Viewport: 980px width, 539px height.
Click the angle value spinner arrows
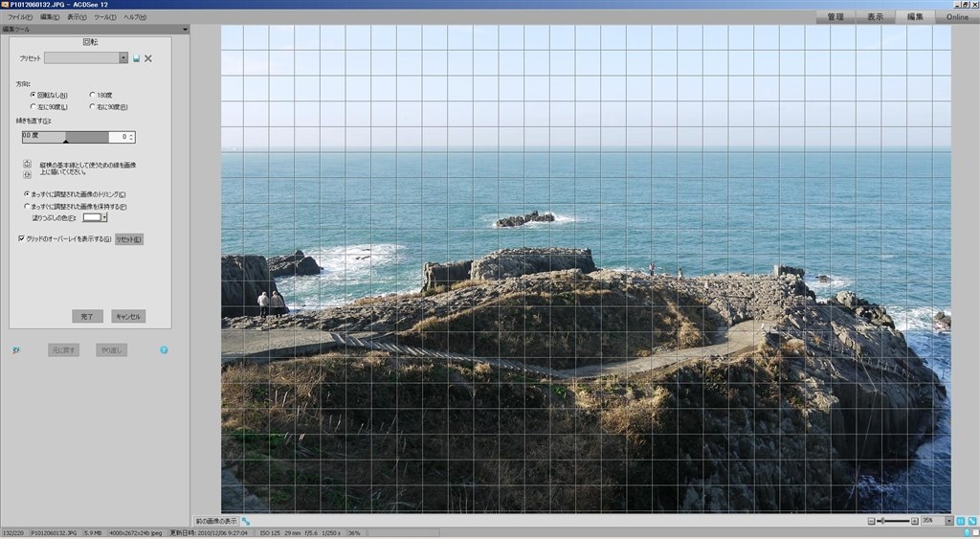click(x=131, y=137)
